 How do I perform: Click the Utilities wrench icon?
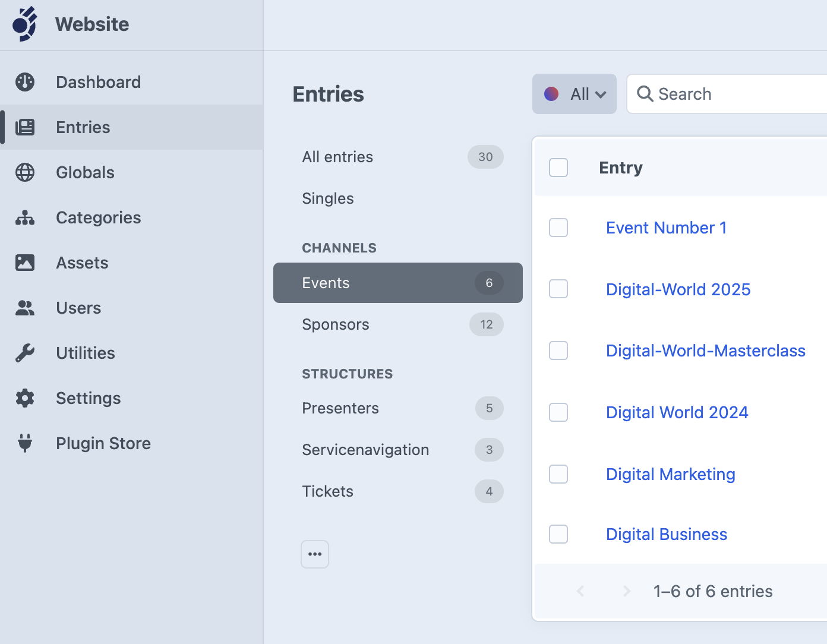(24, 352)
